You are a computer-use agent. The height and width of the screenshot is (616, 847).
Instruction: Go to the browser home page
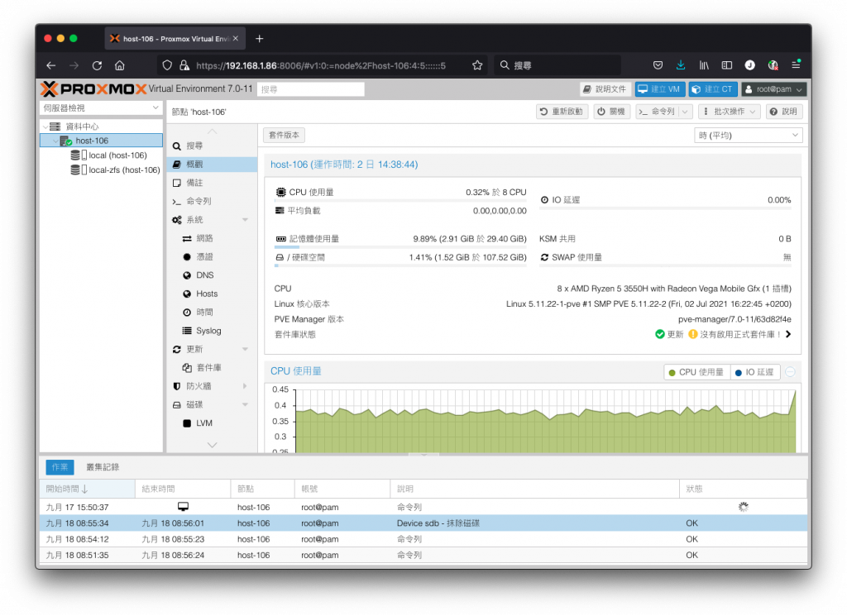pyautogui.click(x=120, y=65)
